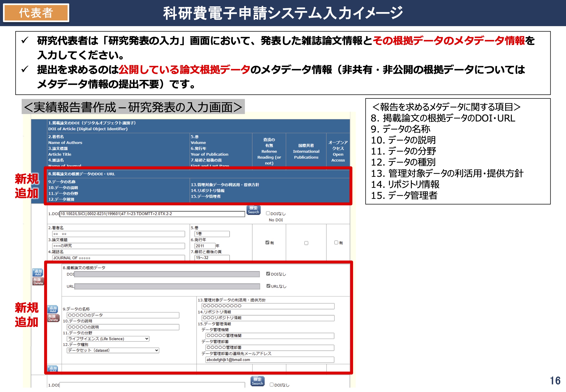Click the 5.巻 volume field showing 1巻
This screenshot has width=566, height=392.
[x=212, y=234]
